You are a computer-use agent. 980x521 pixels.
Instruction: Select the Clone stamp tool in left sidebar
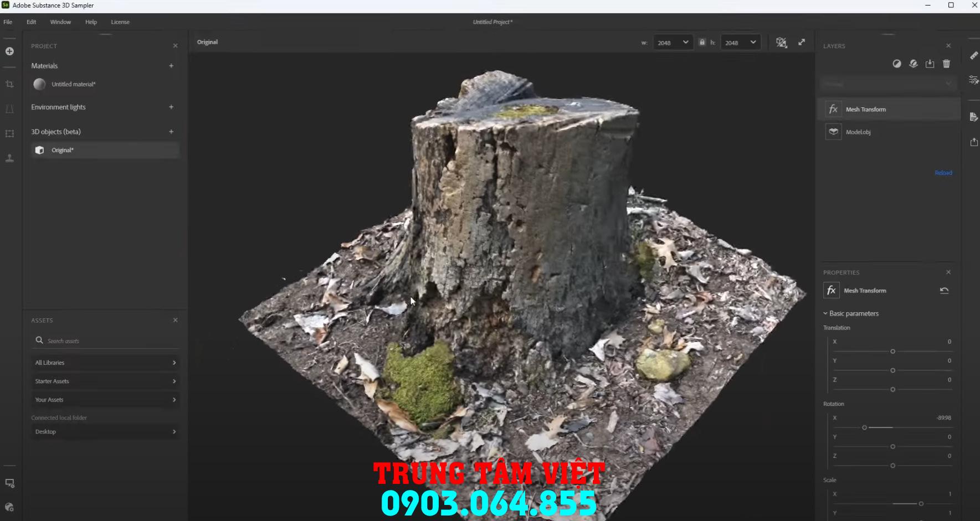[9, 158]
